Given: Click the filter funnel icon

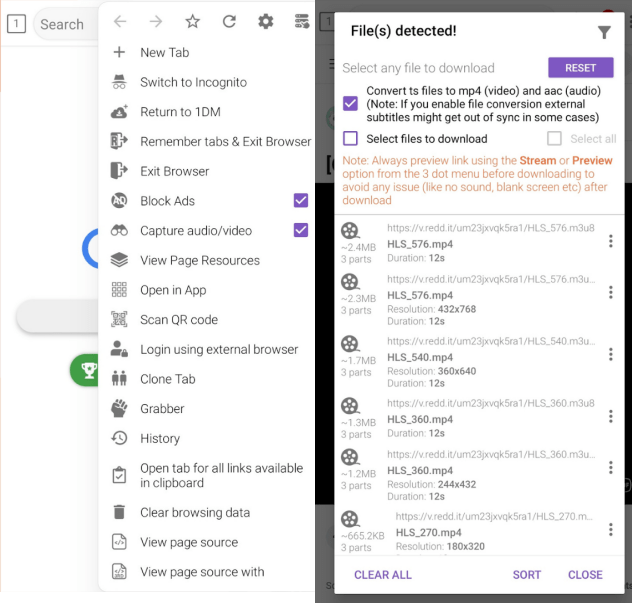Looking at the screenshot, I should [x=604, y=33].
